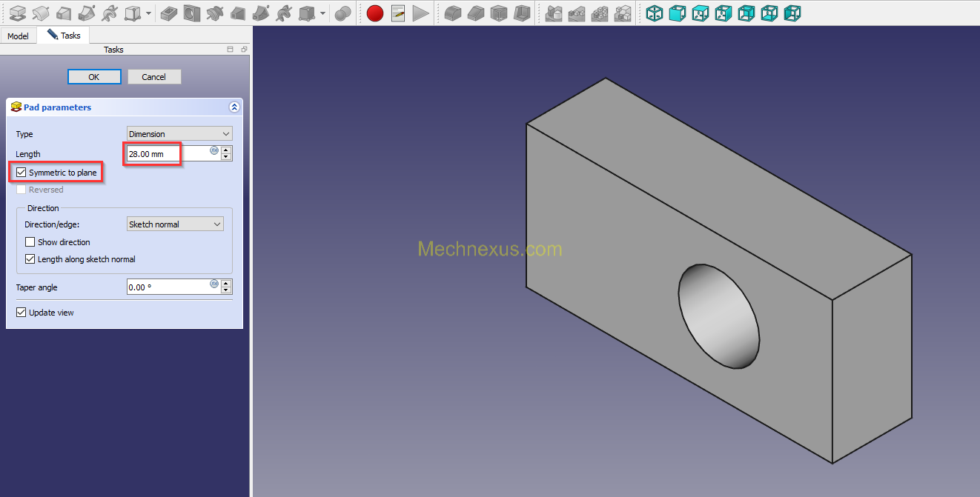Select the Groove tool icon
The width and height of the screenshot is (980, 497).
pos(214,13)
